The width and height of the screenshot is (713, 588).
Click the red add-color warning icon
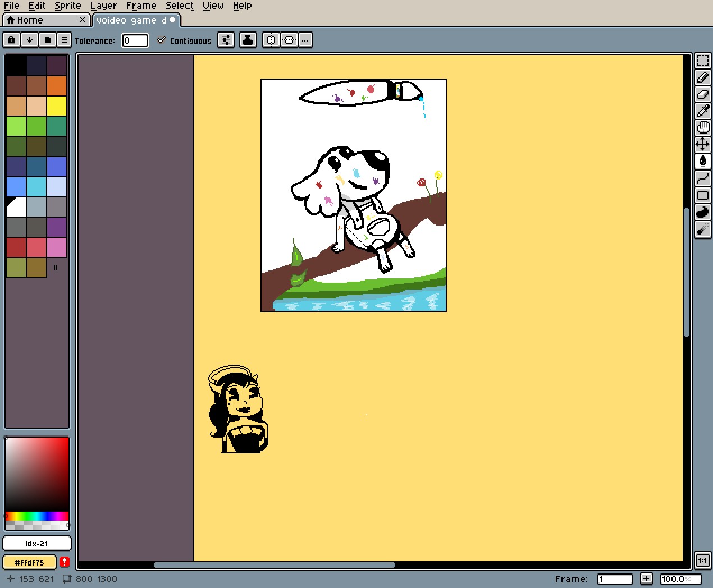point(65,562)
